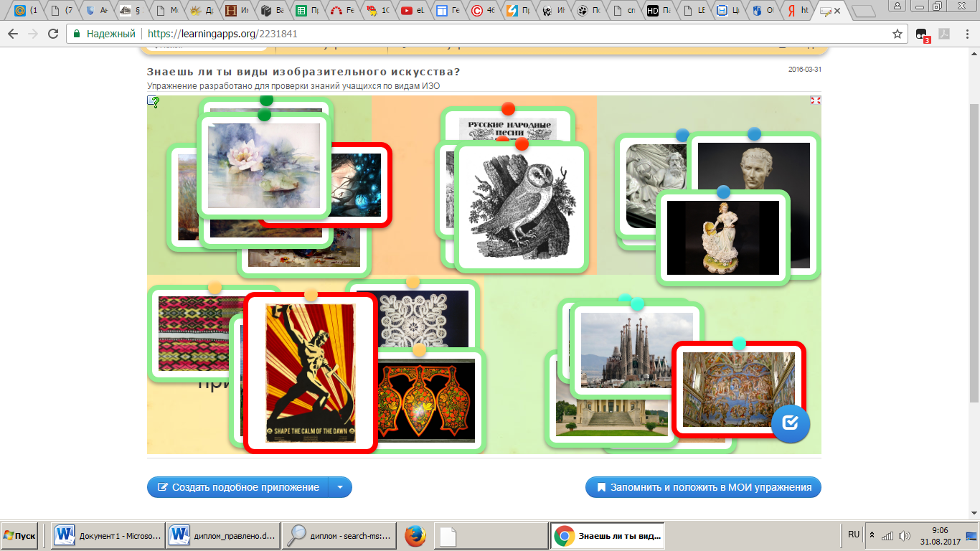Screen dimensions: 980x551
Task: Open the help question mark icon
Action: [154, 102]
